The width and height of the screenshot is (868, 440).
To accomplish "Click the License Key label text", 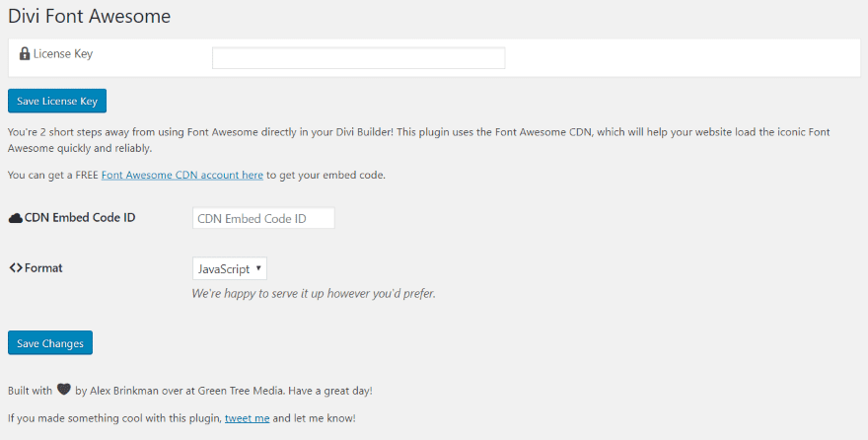I will click(63, 54).
